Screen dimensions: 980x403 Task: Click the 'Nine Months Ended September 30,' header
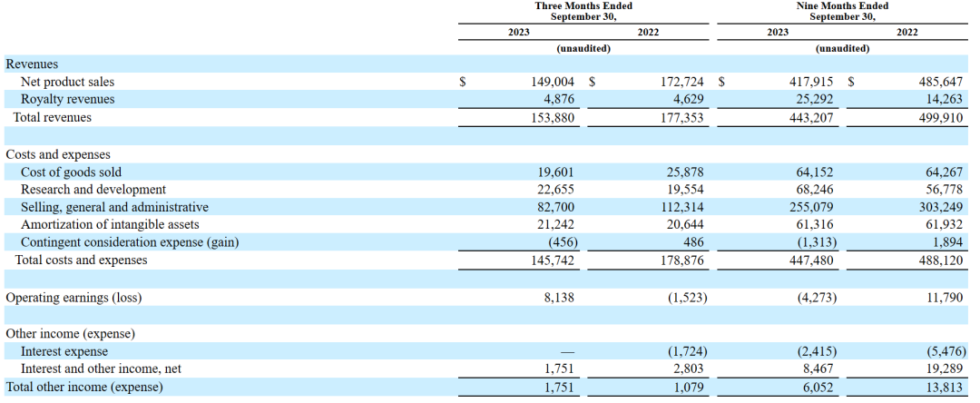(x=843, y=11)
